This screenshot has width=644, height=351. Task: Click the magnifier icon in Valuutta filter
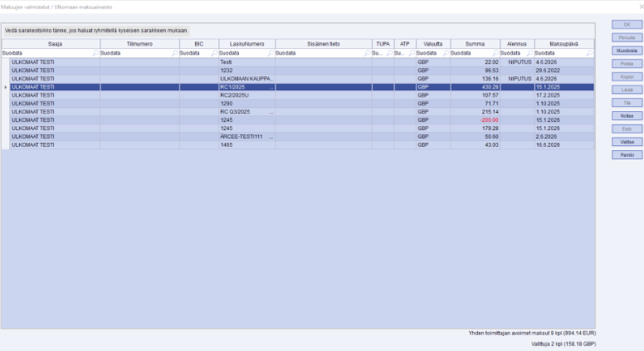tap(446, 53)
